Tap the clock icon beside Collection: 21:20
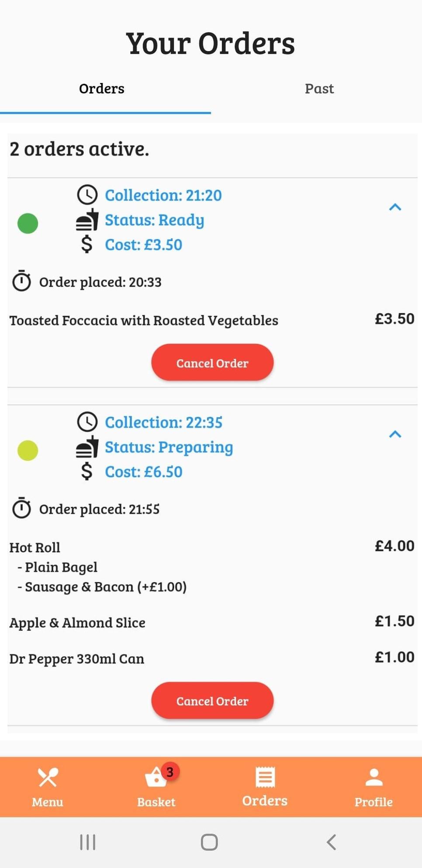The height and width of the screenshot is (868, 422). (x=87, y=195)
